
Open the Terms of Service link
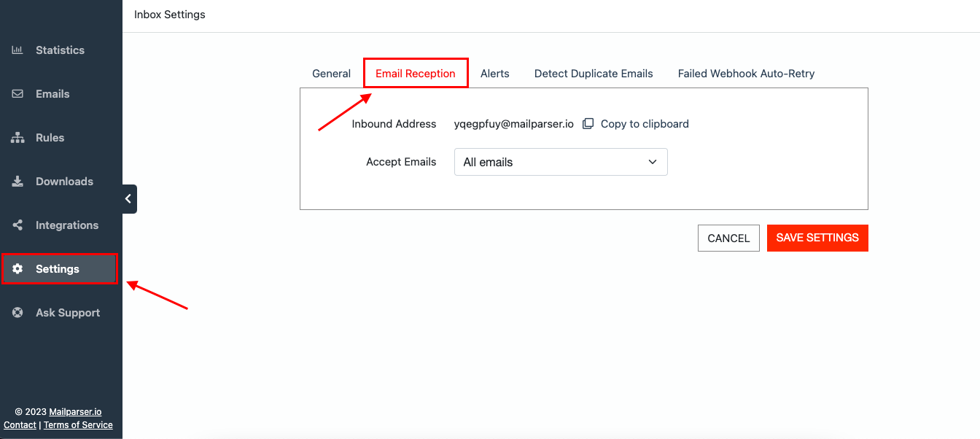pos(78,425)
